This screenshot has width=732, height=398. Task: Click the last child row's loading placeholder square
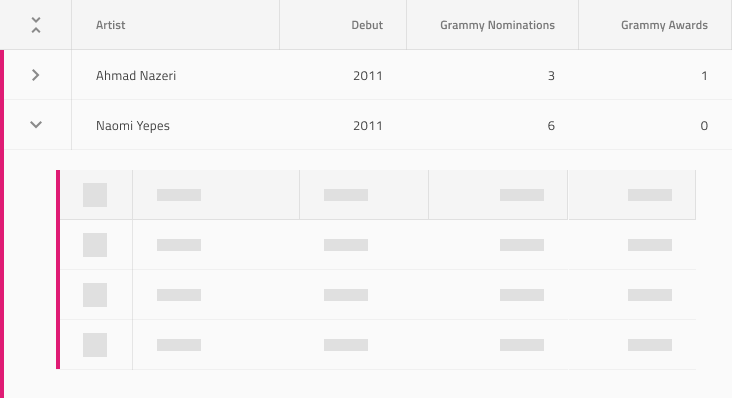coord(95,344)
